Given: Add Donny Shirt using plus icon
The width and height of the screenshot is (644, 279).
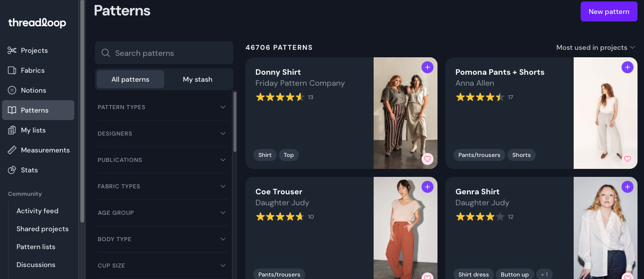Looking at the screenshot, I should [427, 67].
